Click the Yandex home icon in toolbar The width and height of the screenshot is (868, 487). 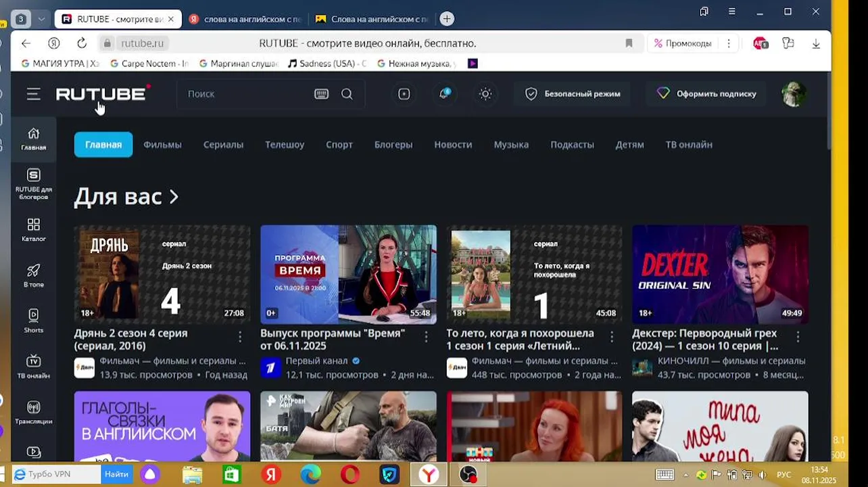54,43
